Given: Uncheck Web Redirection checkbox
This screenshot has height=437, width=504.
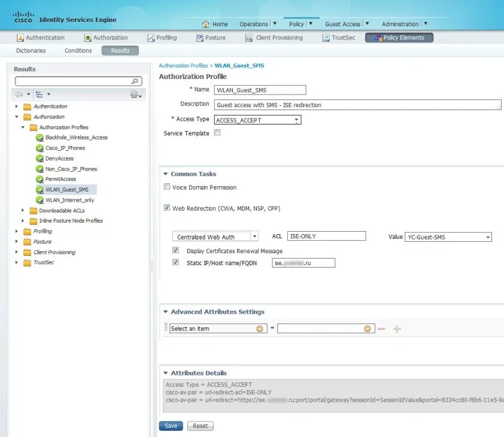Looking at the screenshot, I should tap(167, 208).
